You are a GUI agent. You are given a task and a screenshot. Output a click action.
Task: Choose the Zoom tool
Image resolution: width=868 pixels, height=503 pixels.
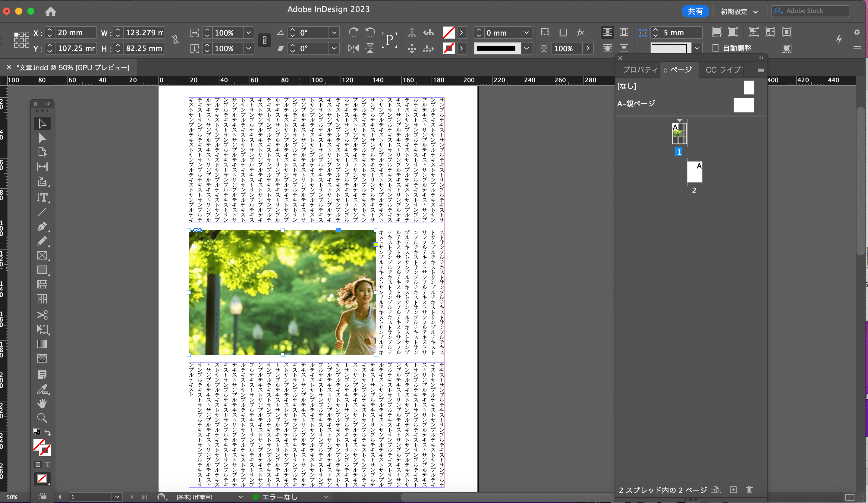(x=42, y=418)
